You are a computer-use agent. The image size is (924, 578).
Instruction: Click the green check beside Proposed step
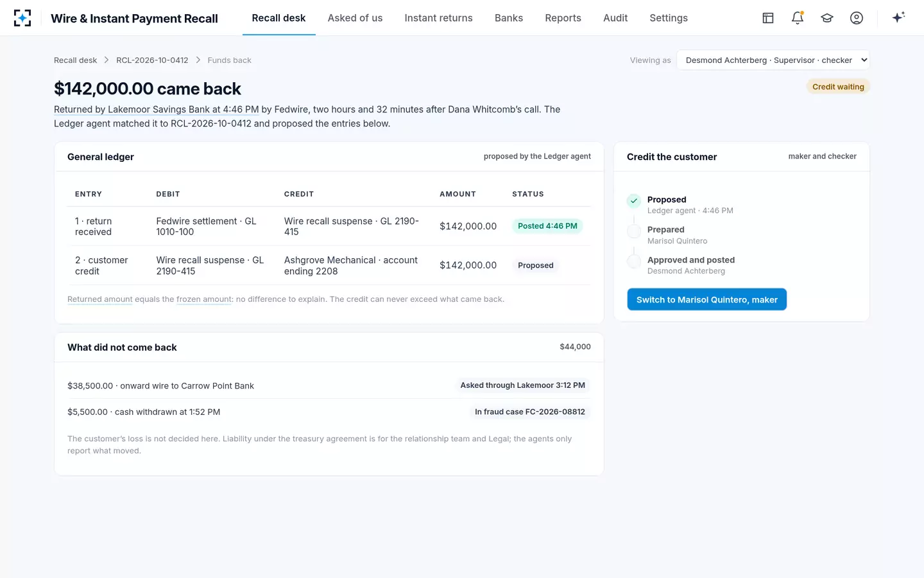click(634, 201)
